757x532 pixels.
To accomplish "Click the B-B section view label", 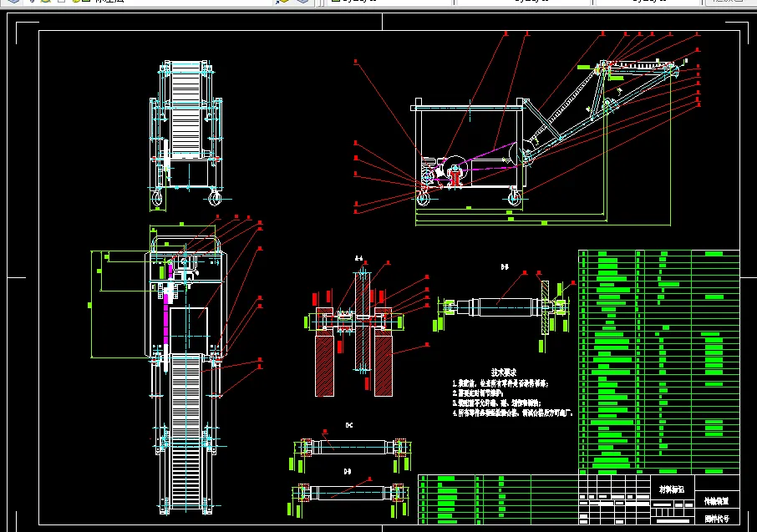I will click(x=505, y=266).
